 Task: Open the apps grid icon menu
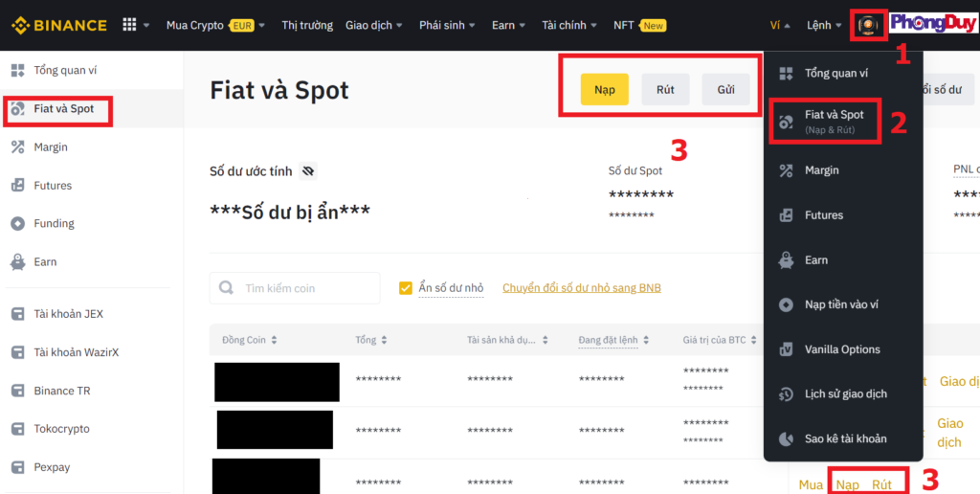pos(130,25)
